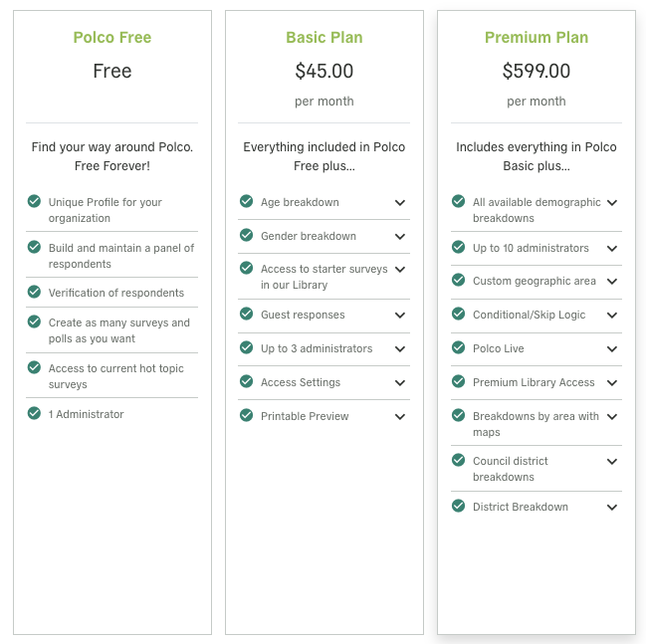Image resolution: width=646 pixels, height=644 pixels.
Task: Click the check icon beside Guest responses
Action: pyautogui.click(x=247, y=314)
